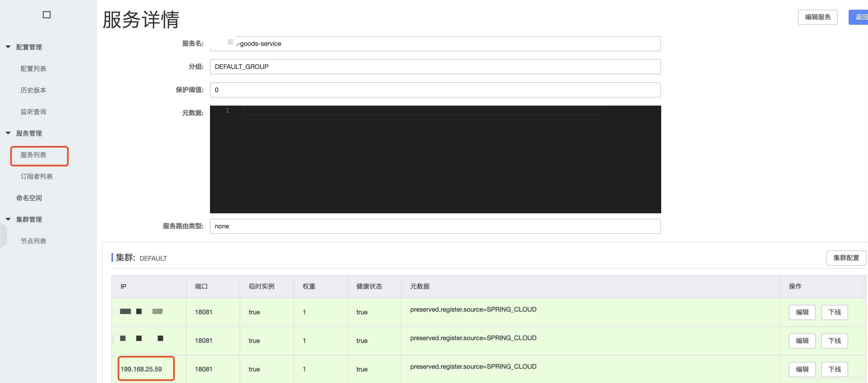Open 订阅者列表 page
This screenshot has height=383, width=868.
[x=36, y=177]
